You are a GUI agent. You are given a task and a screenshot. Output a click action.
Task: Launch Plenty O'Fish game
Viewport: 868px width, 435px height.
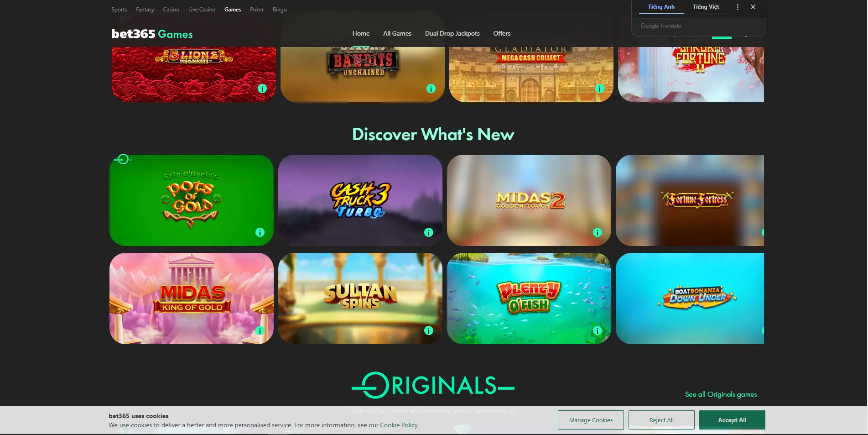[x=529, y=299]
